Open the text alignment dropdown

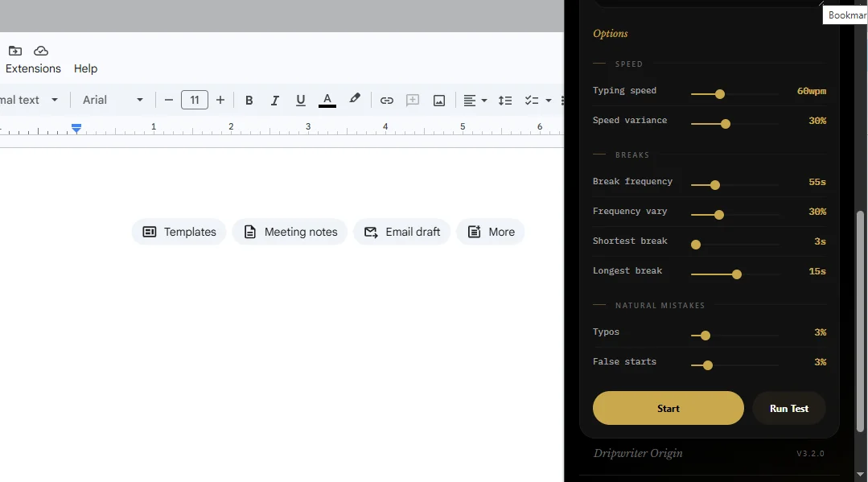coord(475,101)
